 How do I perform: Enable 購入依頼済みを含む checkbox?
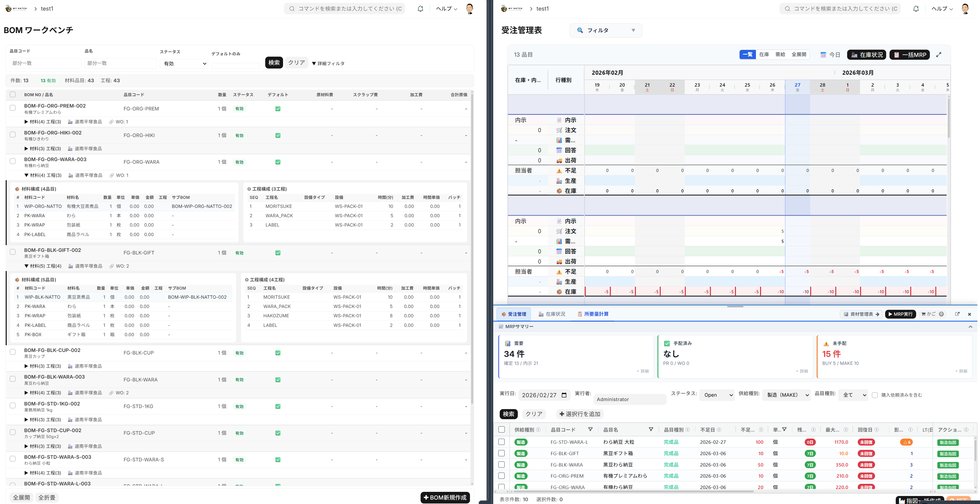coord(875,395)
